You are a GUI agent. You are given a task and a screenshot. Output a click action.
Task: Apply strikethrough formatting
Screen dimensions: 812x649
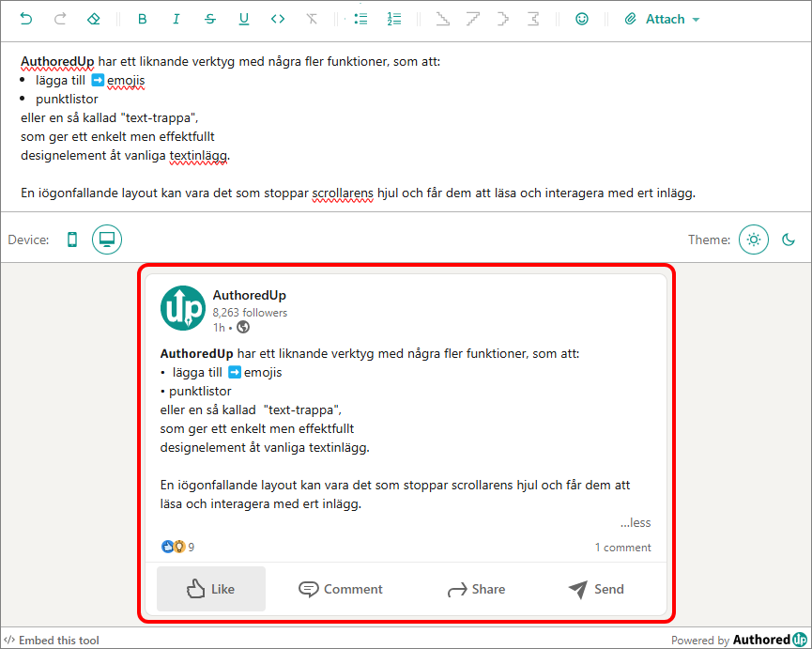209,18
